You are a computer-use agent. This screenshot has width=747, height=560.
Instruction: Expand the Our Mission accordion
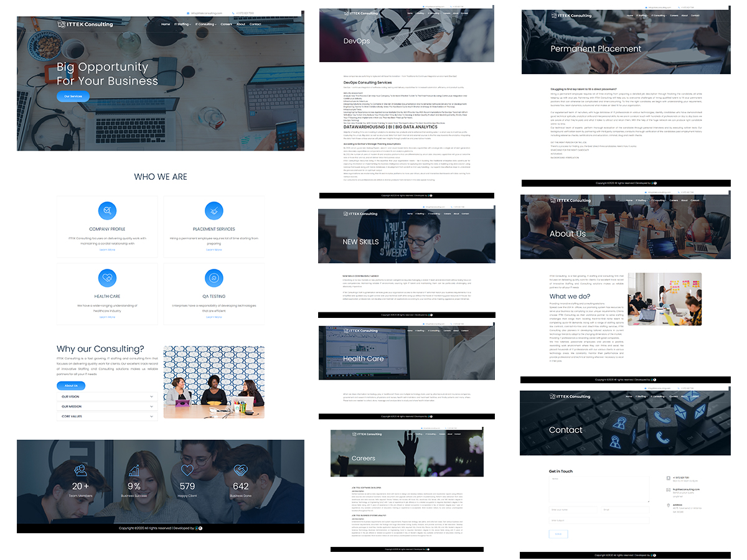pos(106,406)
